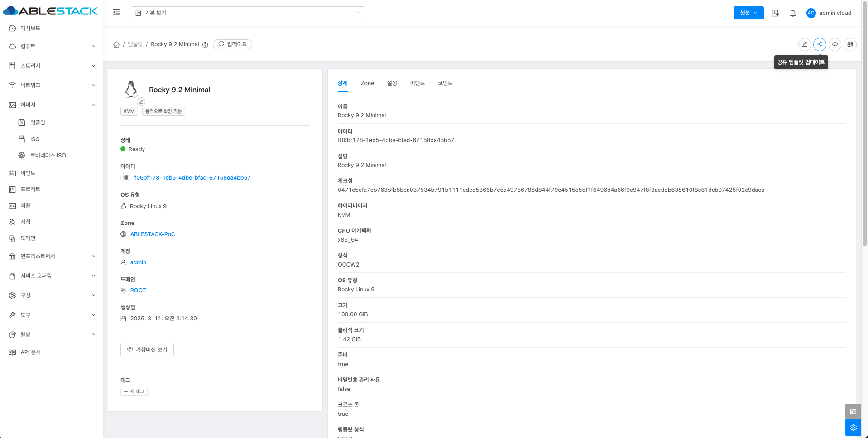The width and height of the screenshot is (868, 438).
Task: Click the creation date 2025. 3. 11. text
Action: click(163, 319)
